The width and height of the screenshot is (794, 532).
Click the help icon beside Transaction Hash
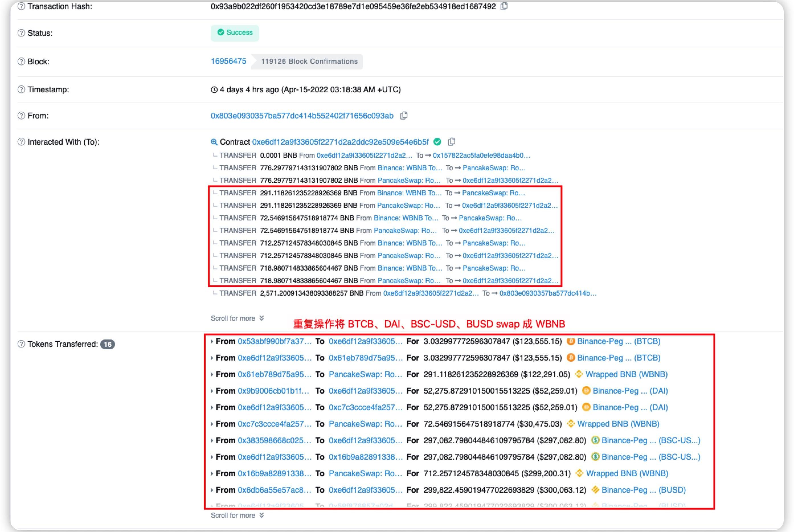click(21, 7)
